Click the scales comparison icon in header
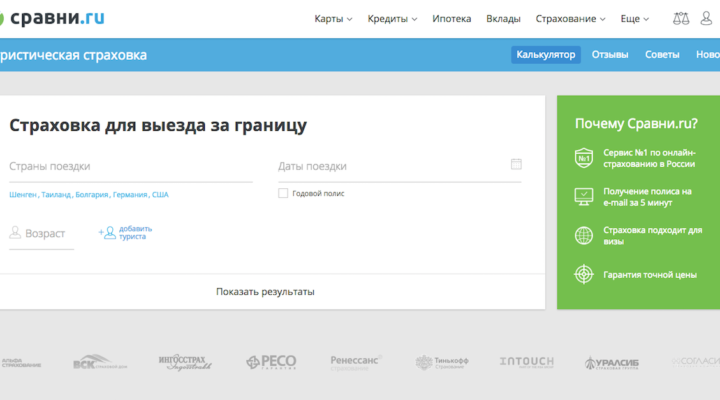 tap(681, 18)
